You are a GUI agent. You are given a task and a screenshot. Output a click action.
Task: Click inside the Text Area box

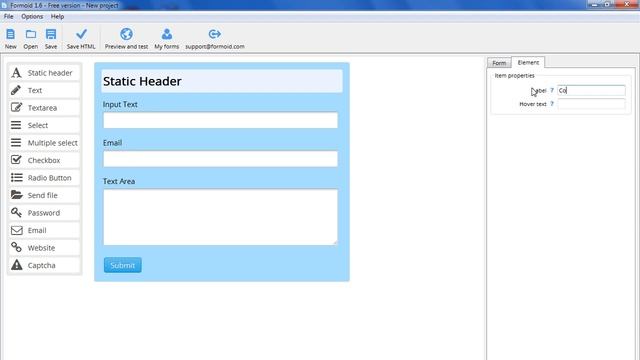(220, 217)
